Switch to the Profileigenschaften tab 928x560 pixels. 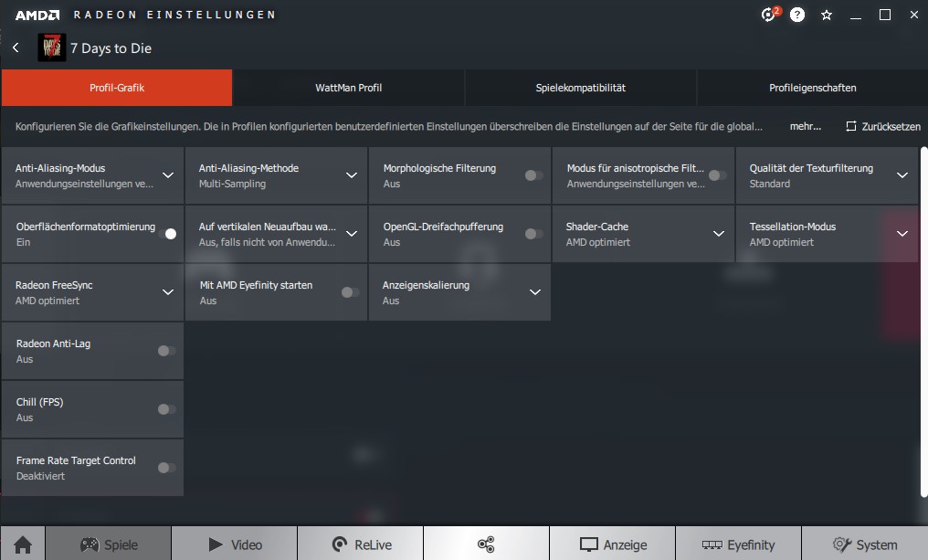tap(813, 88)
